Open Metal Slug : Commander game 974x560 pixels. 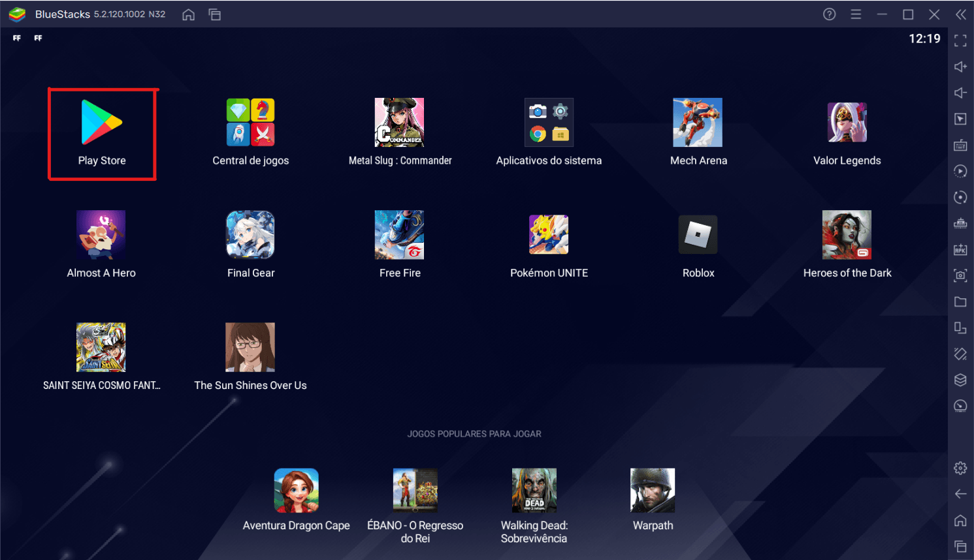400,122
